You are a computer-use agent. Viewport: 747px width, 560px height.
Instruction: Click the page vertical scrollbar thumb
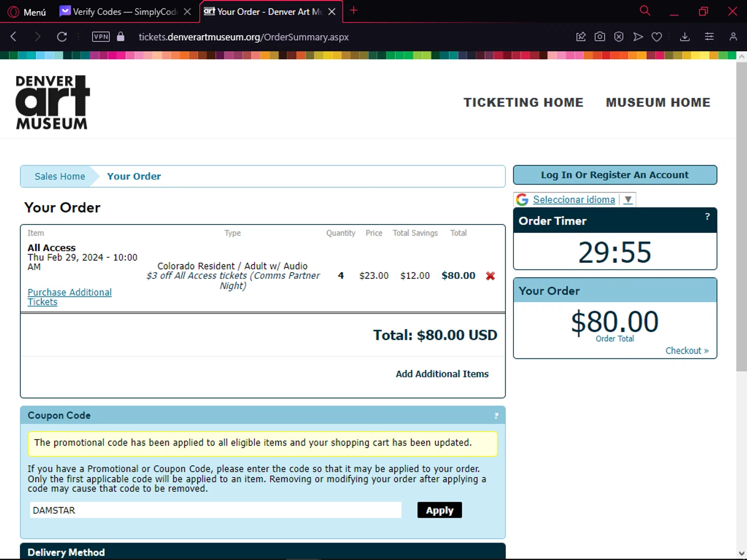coord(742,217)
